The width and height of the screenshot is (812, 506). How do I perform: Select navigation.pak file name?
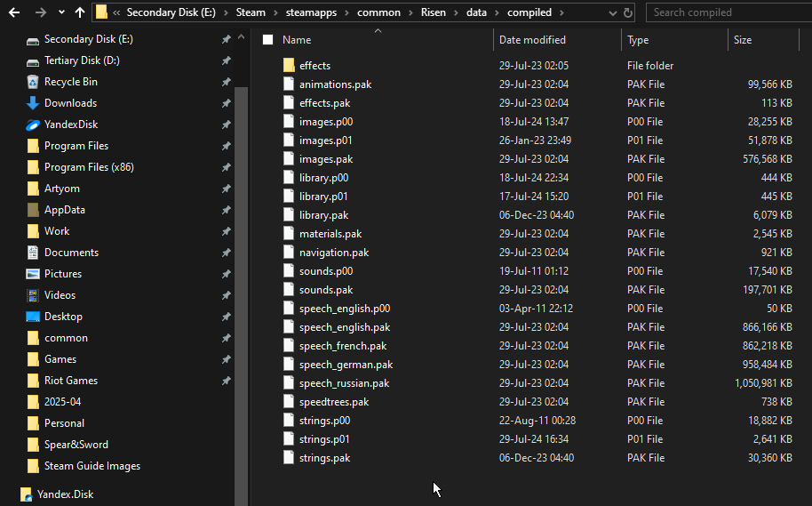[334, 253]
